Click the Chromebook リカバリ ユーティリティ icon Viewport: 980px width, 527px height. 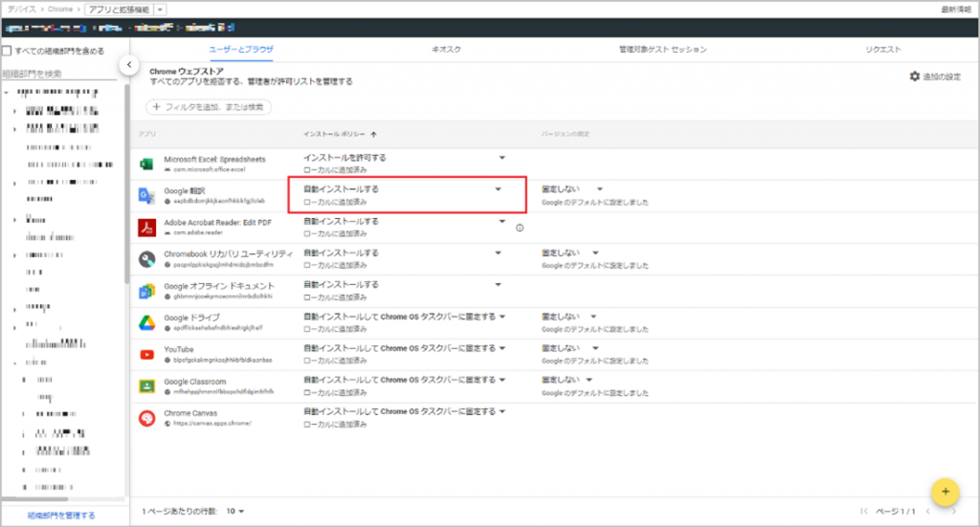tap(146, 259)
